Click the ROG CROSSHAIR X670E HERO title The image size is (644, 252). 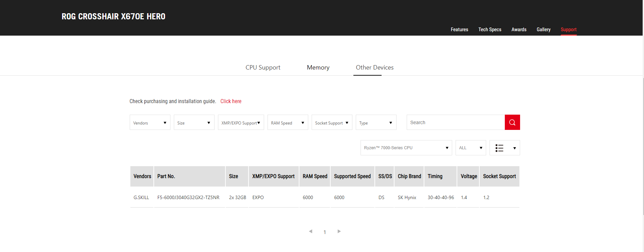tap(113, 16)
